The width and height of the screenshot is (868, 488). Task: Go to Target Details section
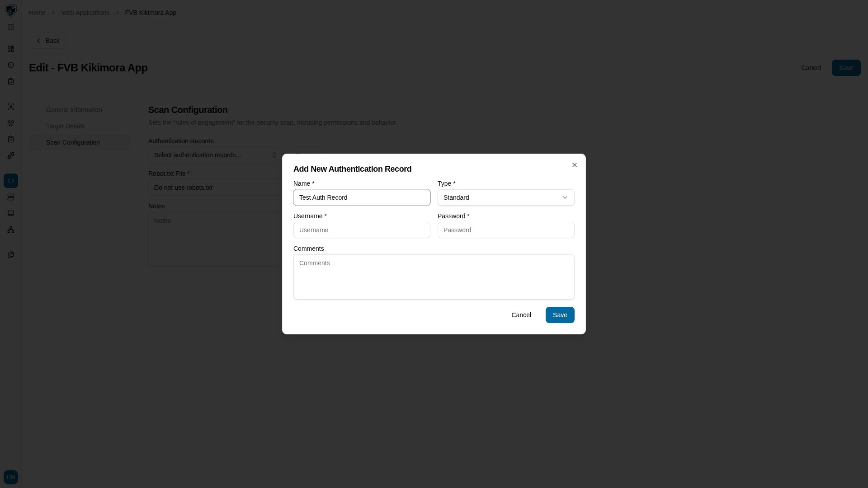click(x=66, y=126)
